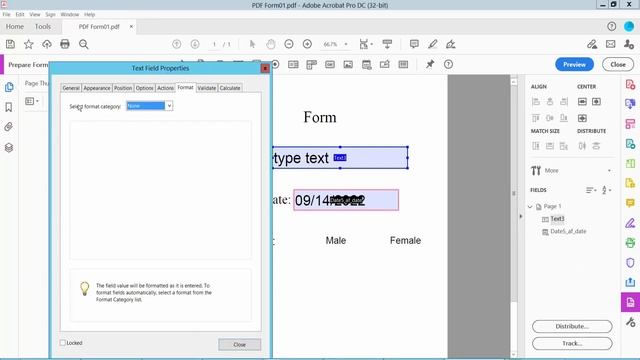Screen dimensions: 640x360
Task: Open Layers panel icon
Action: pyautogui.click(x=9, y=147)
